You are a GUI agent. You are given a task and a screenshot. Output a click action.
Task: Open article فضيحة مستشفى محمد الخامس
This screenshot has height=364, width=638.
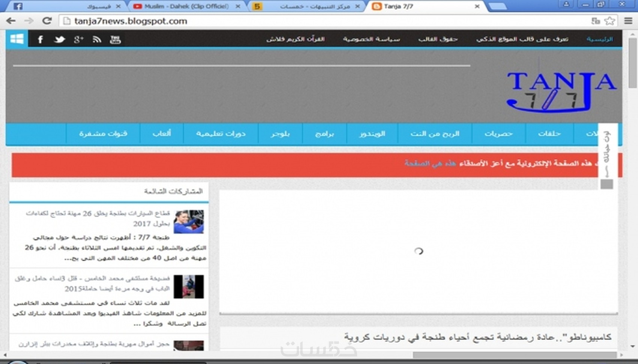[92, 283]
